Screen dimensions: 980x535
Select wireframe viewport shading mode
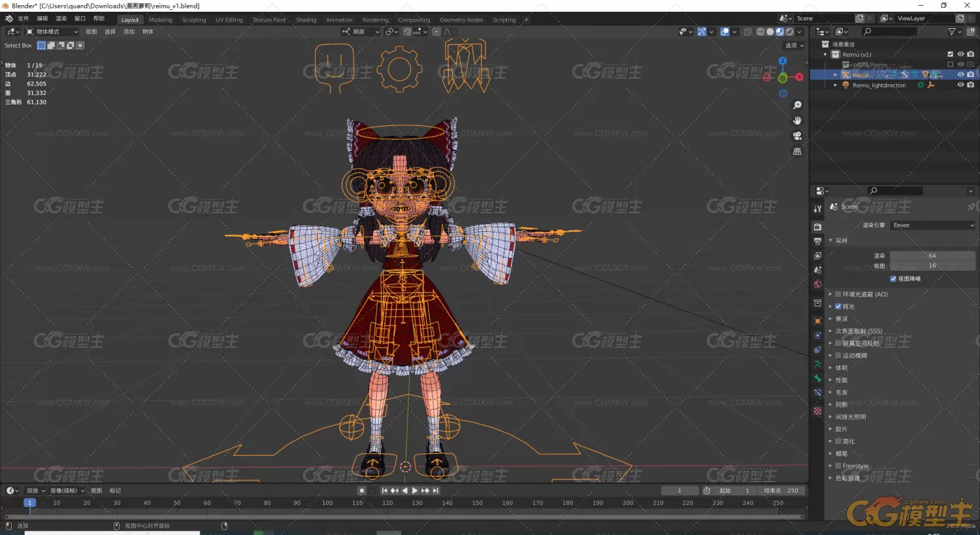coord(760,31)
